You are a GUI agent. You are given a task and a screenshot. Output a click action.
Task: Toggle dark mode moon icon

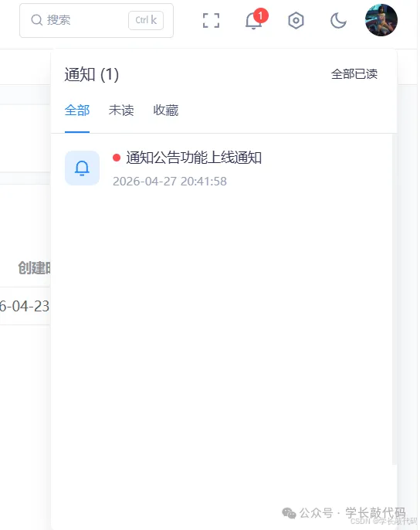(x=338, y=21)
